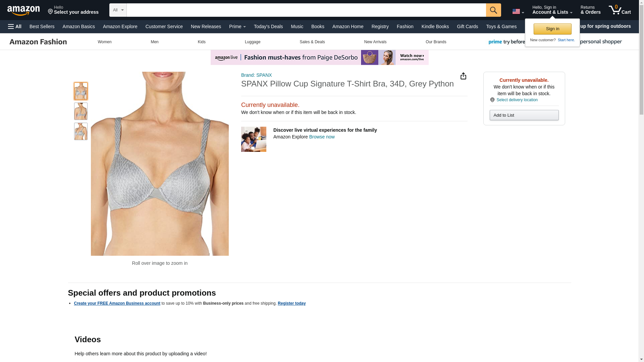This screenshot has width=644, height=362.
Task: Select the Women fashion tab
Action: point(105,42)
